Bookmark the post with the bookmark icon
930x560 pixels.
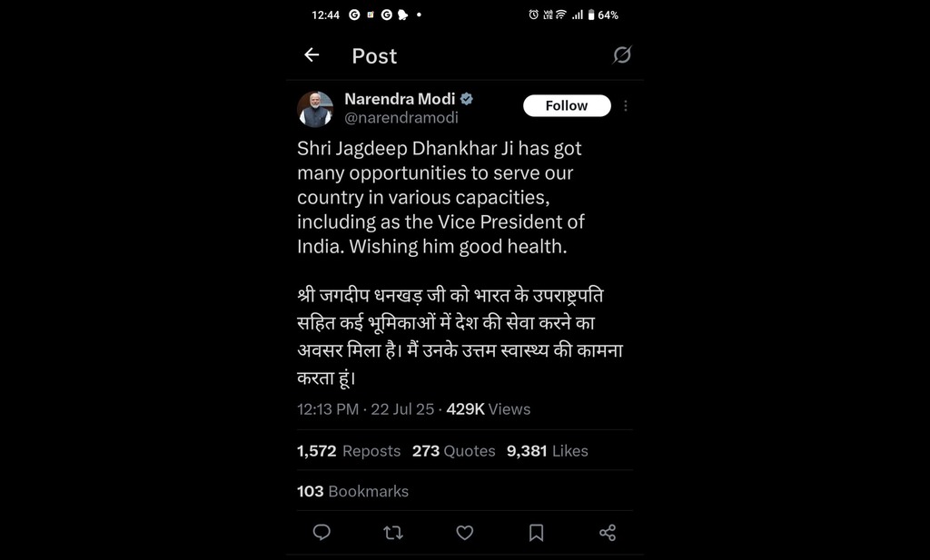point(536,533)
